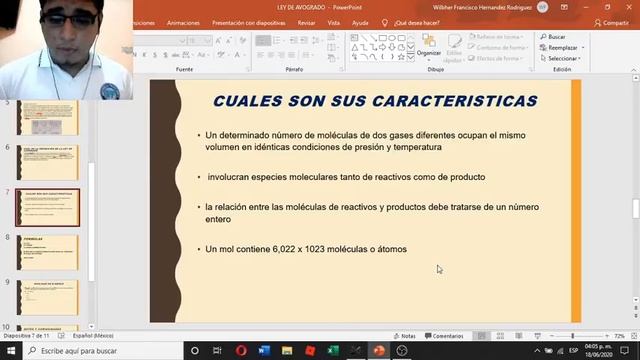640x360 pixels.
Task: Switch to slide sorter view
Action: pyautogui.click(x=500, y=336)
